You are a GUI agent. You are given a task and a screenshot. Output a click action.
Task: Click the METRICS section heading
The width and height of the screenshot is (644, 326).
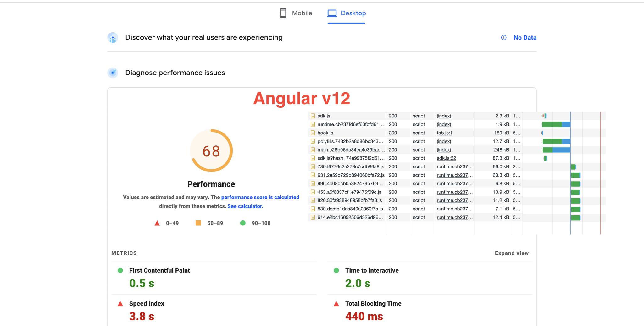coord(124,253)
